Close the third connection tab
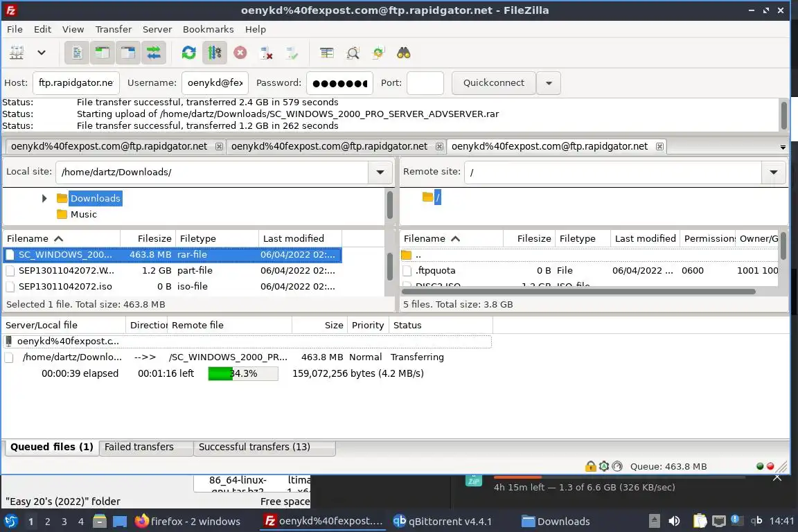This screenshot has width=798, height=532. click(x=659, y=147)
